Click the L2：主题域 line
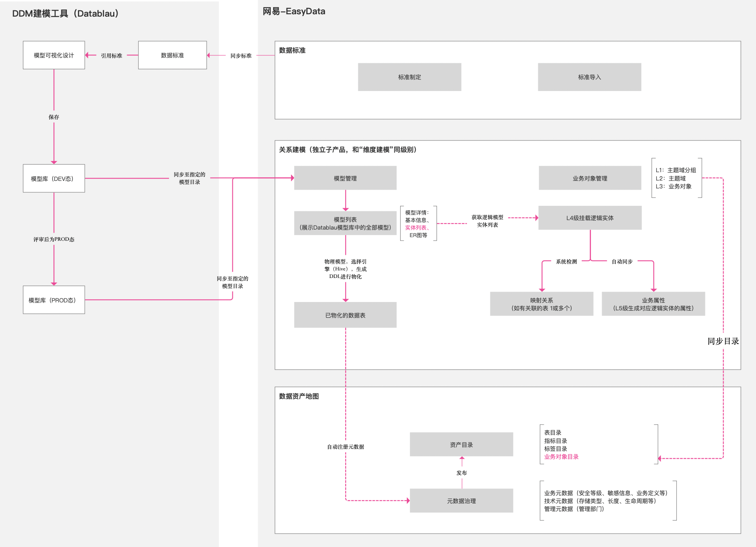This screenshot has height=547, width=756. 671,179
